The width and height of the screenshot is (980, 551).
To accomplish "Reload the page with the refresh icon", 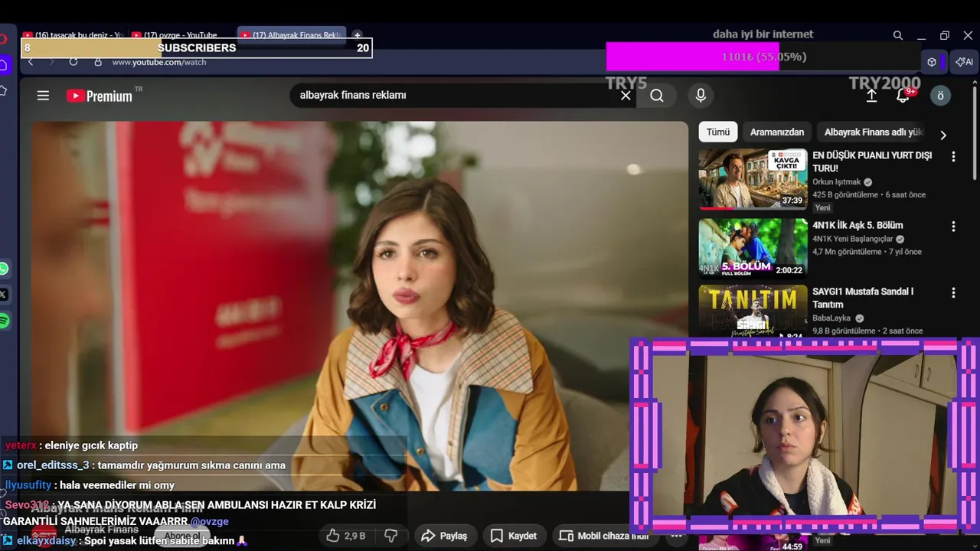I will pyautogui.click(x=73, y=62).
